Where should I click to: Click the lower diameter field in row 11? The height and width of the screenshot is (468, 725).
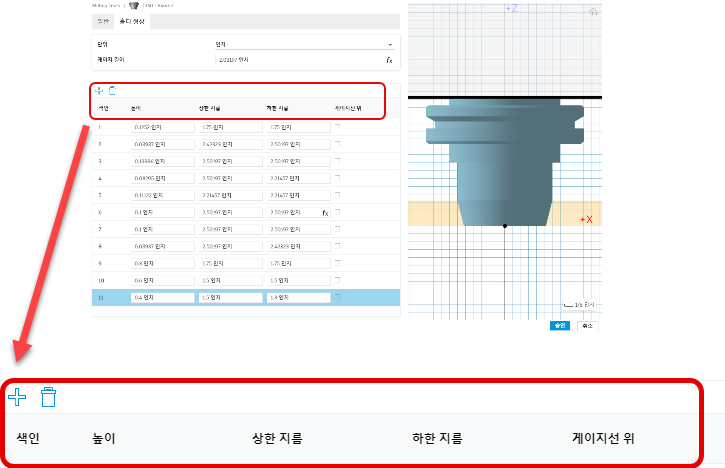[x=299, y=298]
